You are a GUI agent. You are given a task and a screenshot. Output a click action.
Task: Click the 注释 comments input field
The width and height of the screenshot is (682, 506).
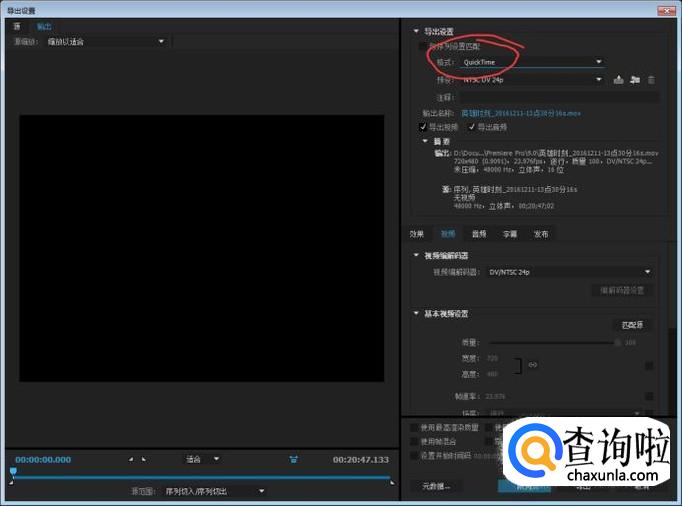point(559,97)
